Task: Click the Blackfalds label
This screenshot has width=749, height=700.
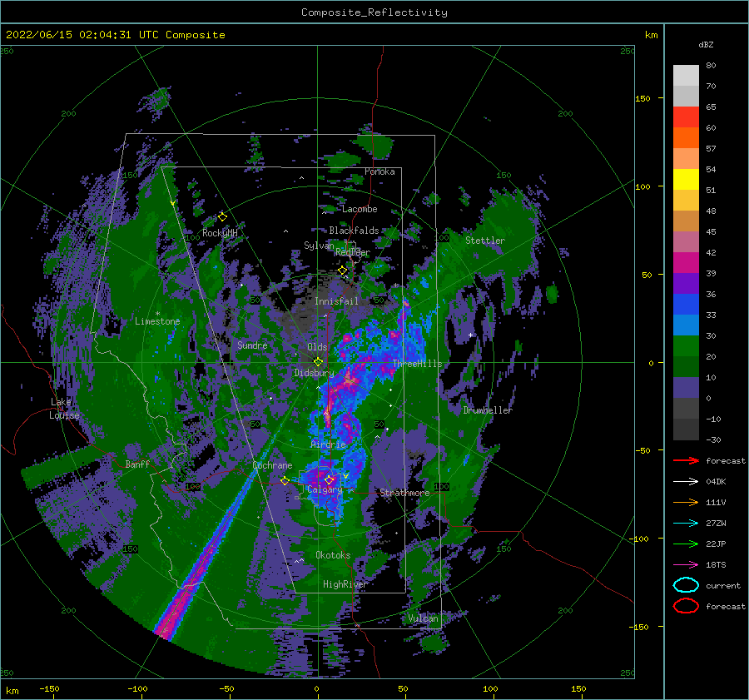Action: coord(354,231)
